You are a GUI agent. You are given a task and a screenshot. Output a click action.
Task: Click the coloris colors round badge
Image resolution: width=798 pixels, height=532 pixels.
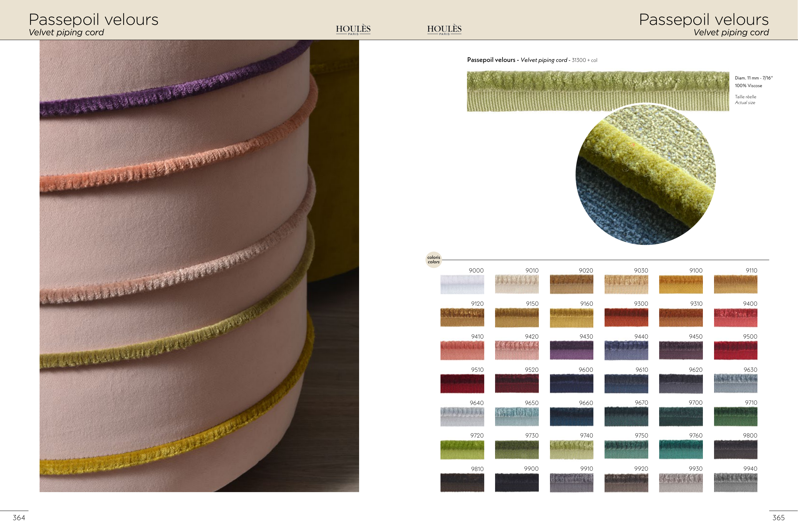433,259
